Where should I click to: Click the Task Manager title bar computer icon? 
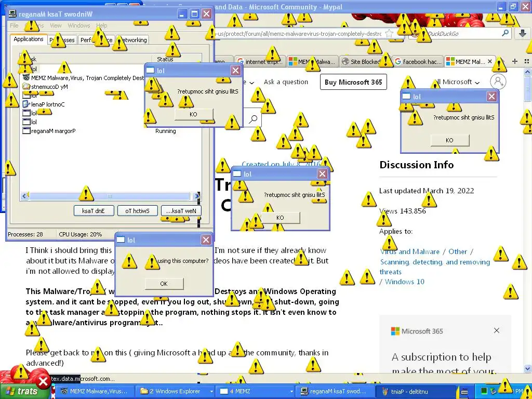pos(12,14)
